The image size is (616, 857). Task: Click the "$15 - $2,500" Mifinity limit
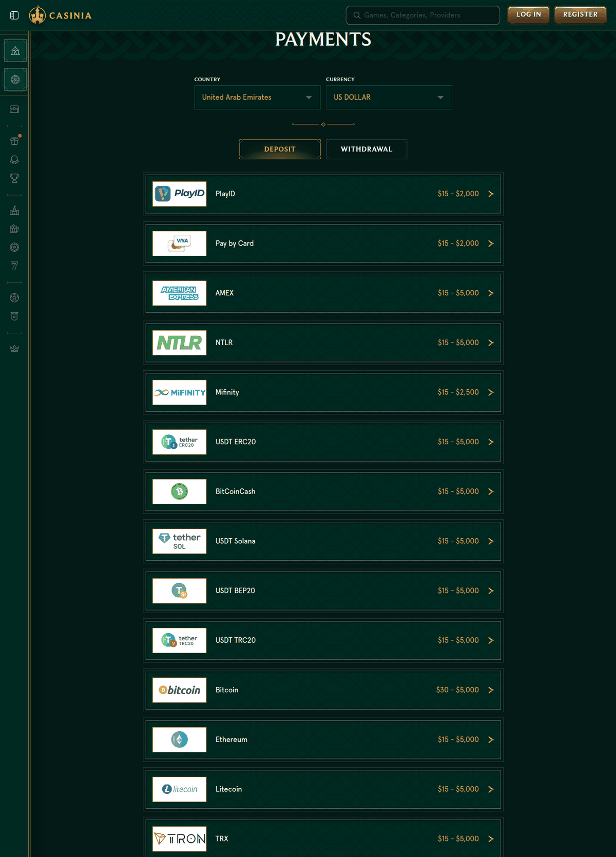tap(458, 392)
